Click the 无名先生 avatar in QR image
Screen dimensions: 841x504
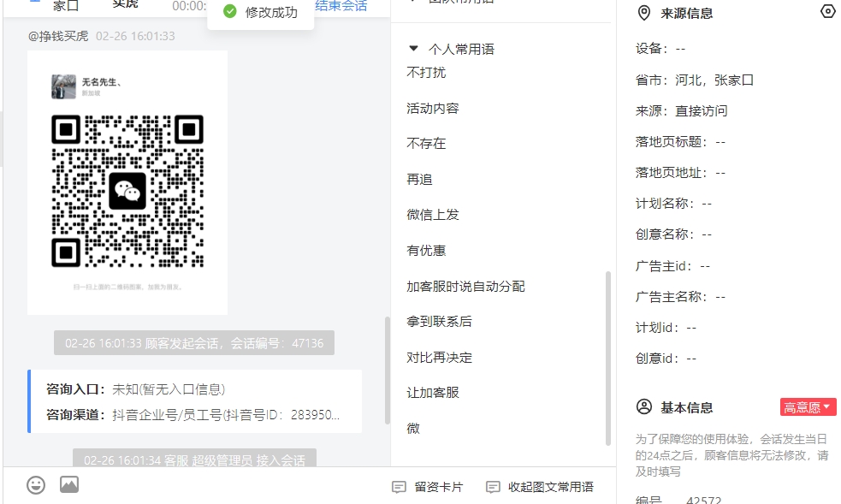coord(63,86)
